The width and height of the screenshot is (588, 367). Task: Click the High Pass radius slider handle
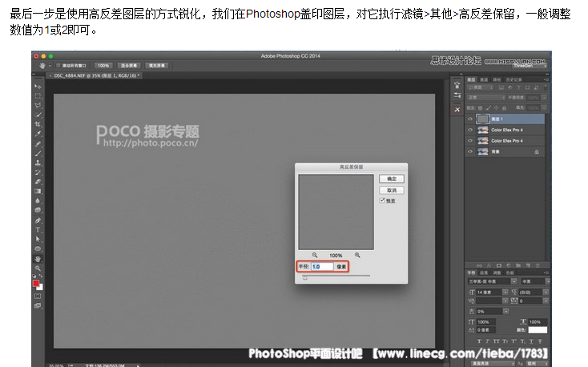click(x=305, y=278)
